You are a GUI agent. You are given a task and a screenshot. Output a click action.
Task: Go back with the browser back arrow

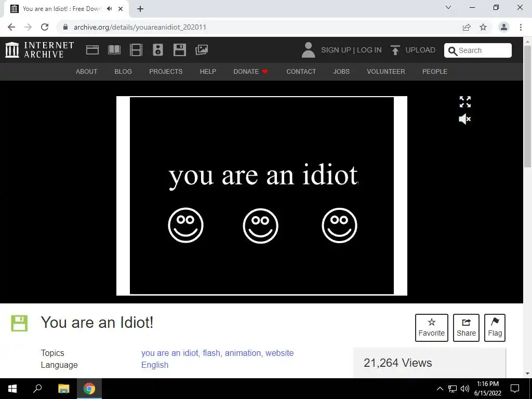point(11,27)
